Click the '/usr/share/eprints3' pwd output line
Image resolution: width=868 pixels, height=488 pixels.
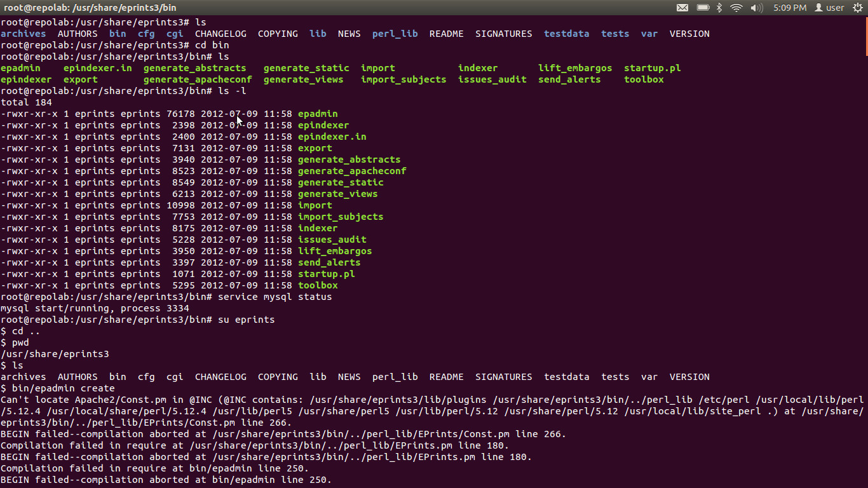pyautogui.click(x=55, y=354)
